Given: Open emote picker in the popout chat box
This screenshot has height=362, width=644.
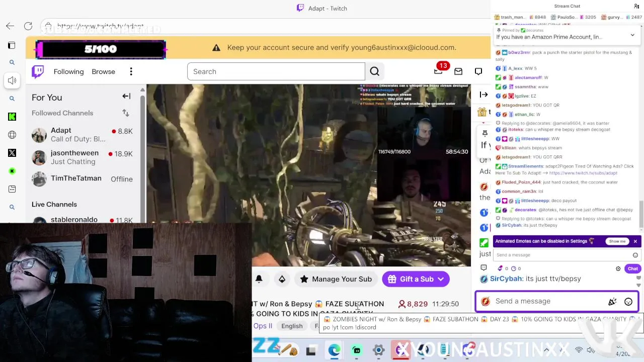Looking at the screenshot, I should [x=635, y=255].
